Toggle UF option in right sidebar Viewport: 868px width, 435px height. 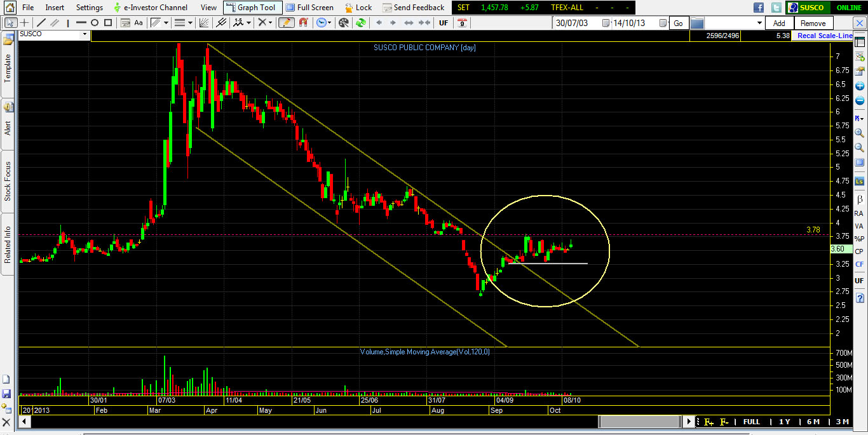859,280
